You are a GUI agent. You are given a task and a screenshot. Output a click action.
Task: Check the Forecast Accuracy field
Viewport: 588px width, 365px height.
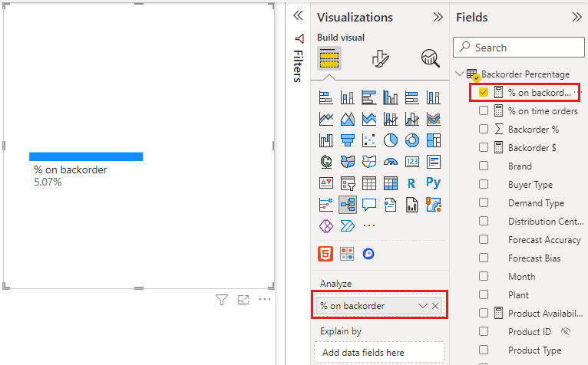[x=484, y=239]
